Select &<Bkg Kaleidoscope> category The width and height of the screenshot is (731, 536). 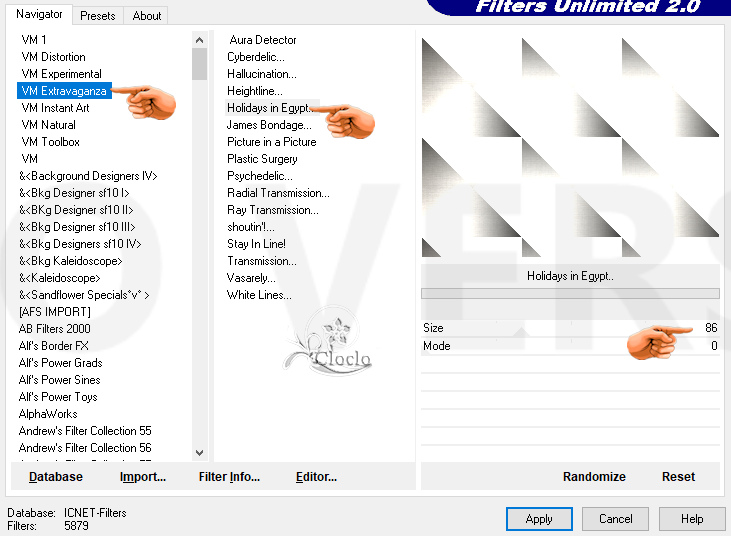pyautogui.click(x=70, y=261)
